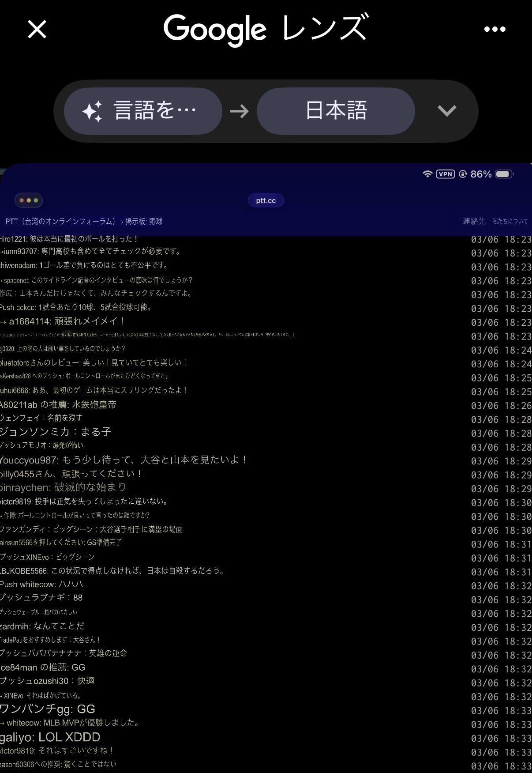Screen dimensions: 532x773
Task: Open the 掲示板: 野球 breadcrumb link
Action: pyautogui.click(x=144, y=222)
